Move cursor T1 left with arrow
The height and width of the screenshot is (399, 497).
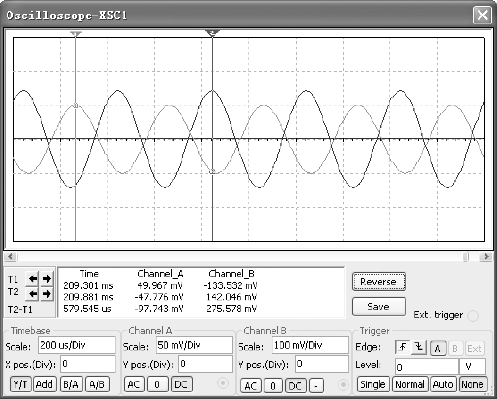(33, 279)
